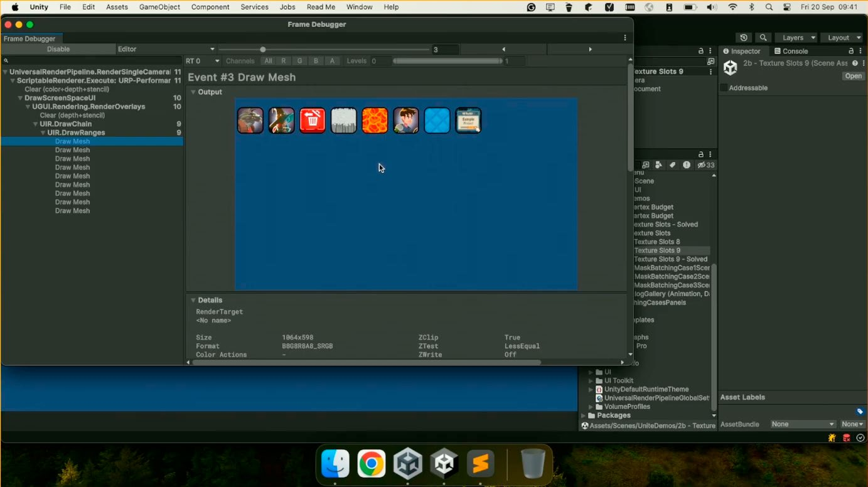
Task: Select Texture Slots 8 in Project panel
Action: tap(656, 242)
